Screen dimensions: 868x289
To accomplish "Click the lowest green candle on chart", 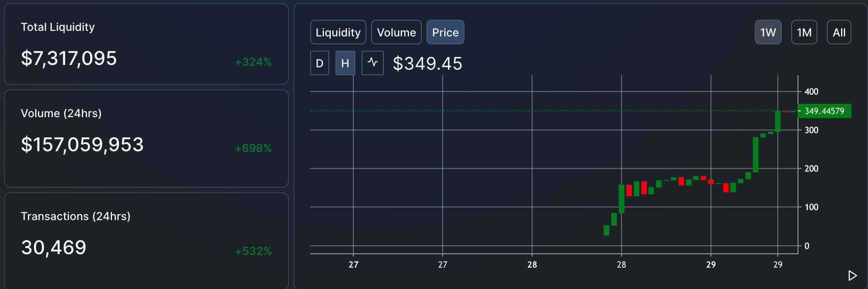I will pyautogui.click(x=606, y=230).
